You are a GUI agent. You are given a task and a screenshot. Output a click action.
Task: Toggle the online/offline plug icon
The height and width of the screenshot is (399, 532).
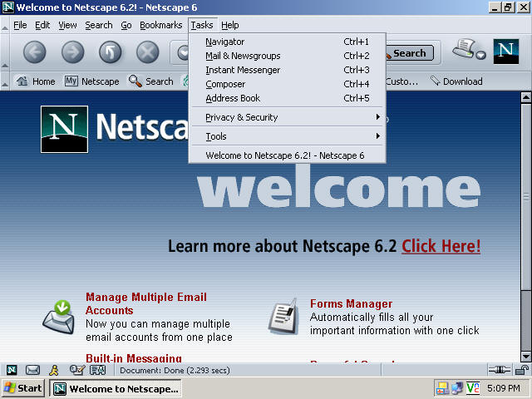499,370
